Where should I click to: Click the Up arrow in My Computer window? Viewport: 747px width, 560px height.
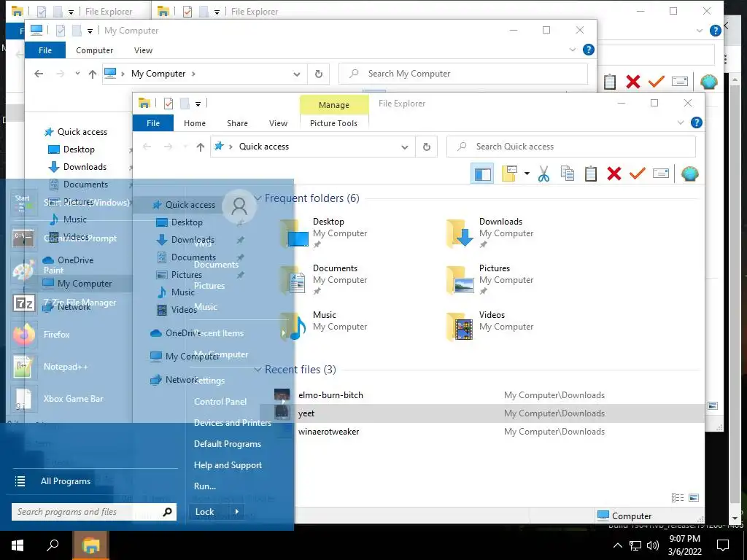(x=93, y=74)
